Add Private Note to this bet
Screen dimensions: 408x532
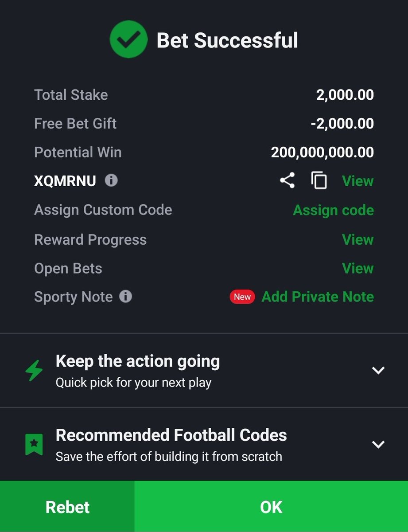point(318,297)
